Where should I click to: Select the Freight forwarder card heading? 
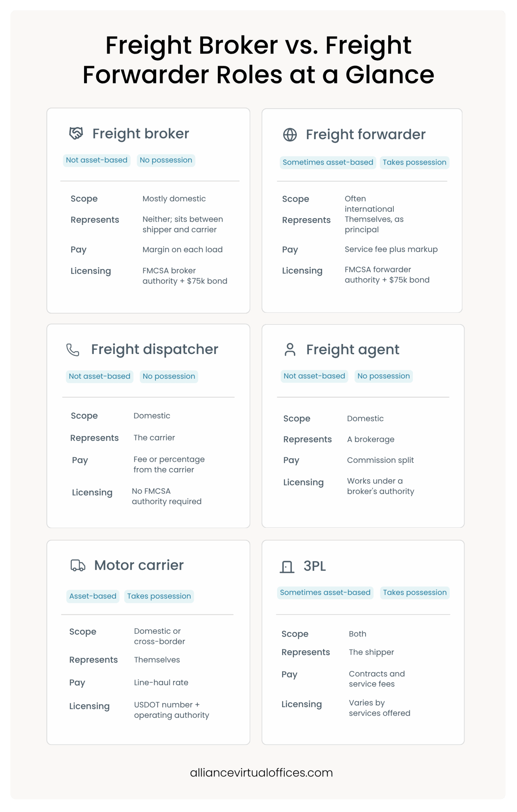tap(366, 134)
